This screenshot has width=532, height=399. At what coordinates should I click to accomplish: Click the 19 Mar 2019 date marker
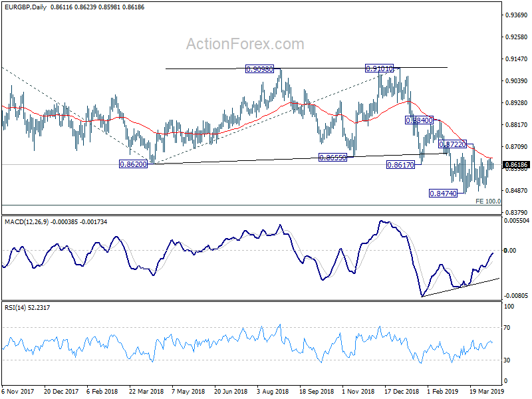(487, 391)
